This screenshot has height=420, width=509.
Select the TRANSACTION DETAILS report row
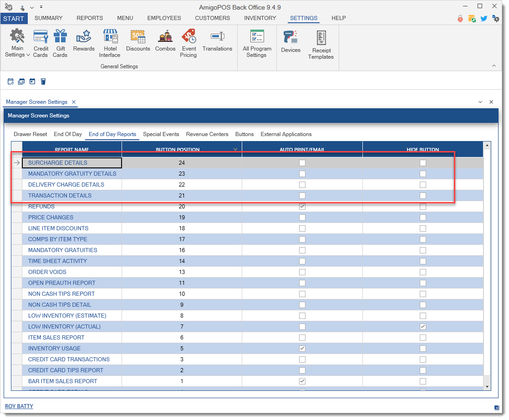[x=60, y=196]
